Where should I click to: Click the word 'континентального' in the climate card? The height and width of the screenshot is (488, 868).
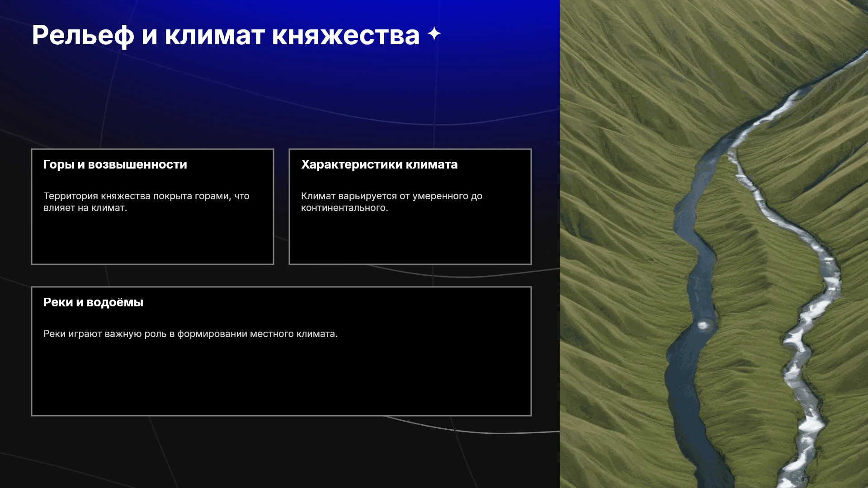coord(344,208)
